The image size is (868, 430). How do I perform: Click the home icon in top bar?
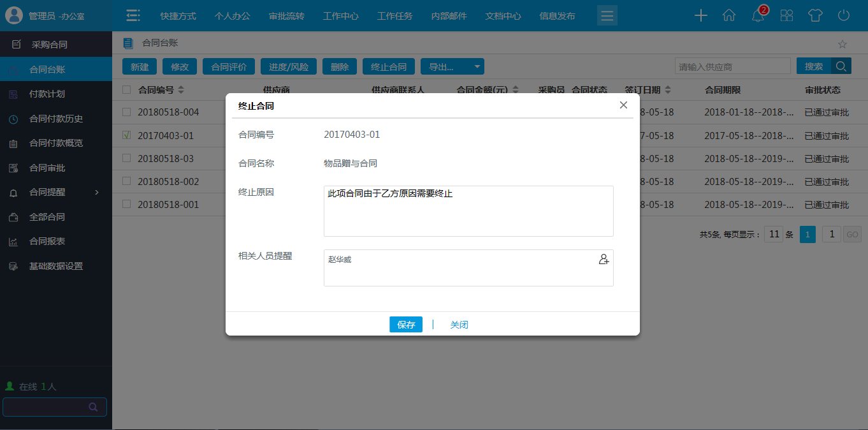coord(729,15)
